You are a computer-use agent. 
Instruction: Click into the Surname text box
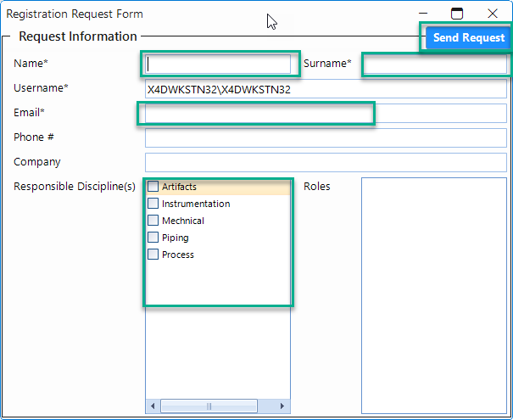[434, 64]
